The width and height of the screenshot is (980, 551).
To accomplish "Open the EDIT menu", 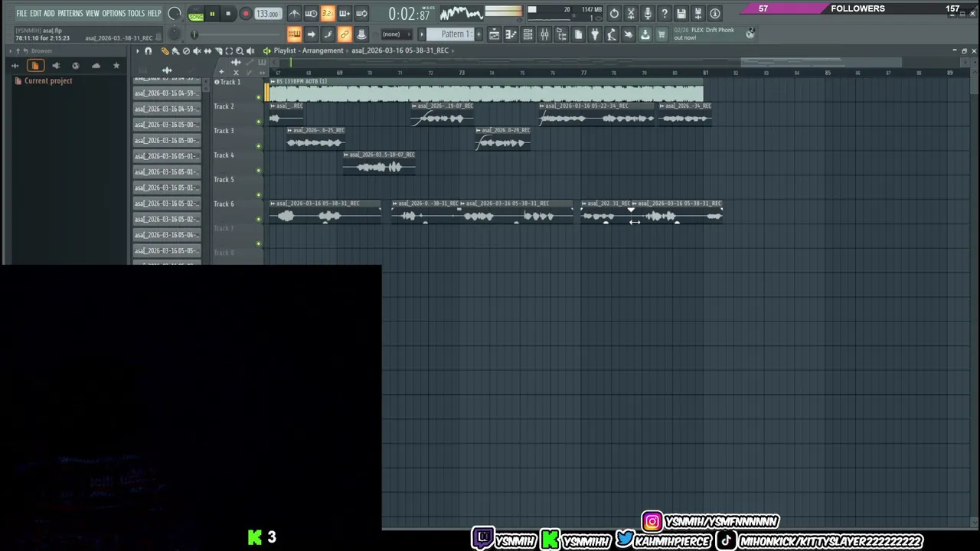I will point(36,13).
